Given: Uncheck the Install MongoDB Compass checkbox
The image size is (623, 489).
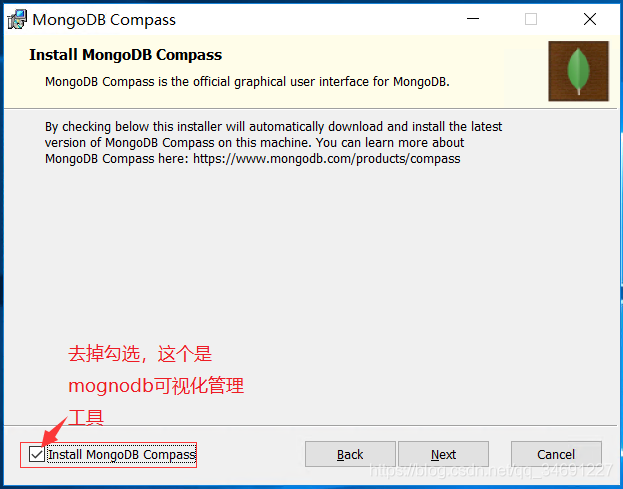Looking at the screenshot, I should [37, 454].
